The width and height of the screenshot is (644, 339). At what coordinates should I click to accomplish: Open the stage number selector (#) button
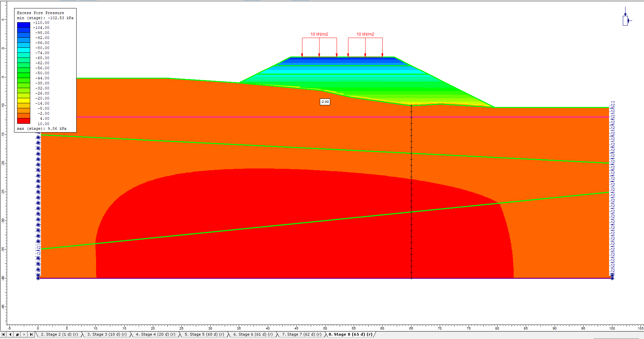point(17,334)
